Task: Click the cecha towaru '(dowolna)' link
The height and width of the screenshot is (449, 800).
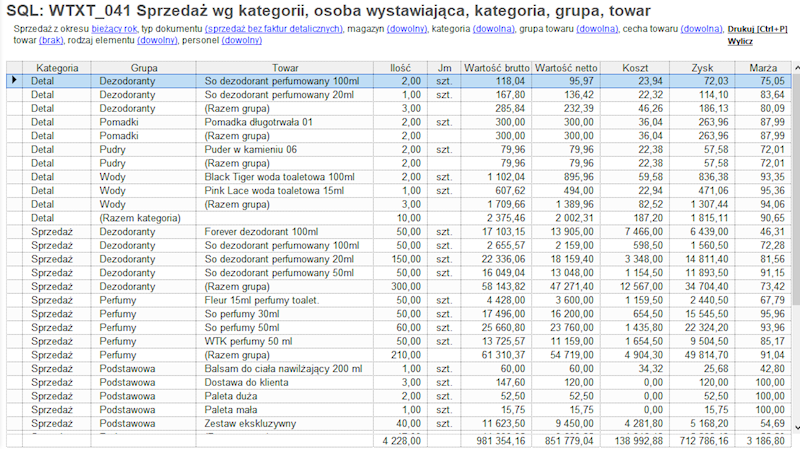Action: point(702,29)
